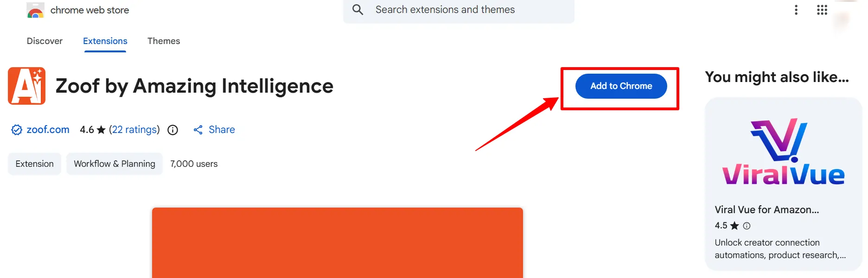
Task: Open the search magnifier icon
Action: 357,9
